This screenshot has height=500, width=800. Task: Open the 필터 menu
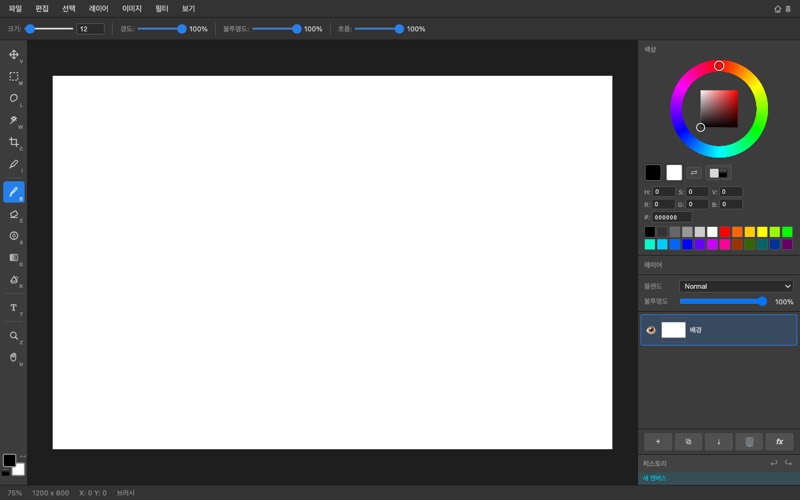pyautogui.click(x=162, y=9)
